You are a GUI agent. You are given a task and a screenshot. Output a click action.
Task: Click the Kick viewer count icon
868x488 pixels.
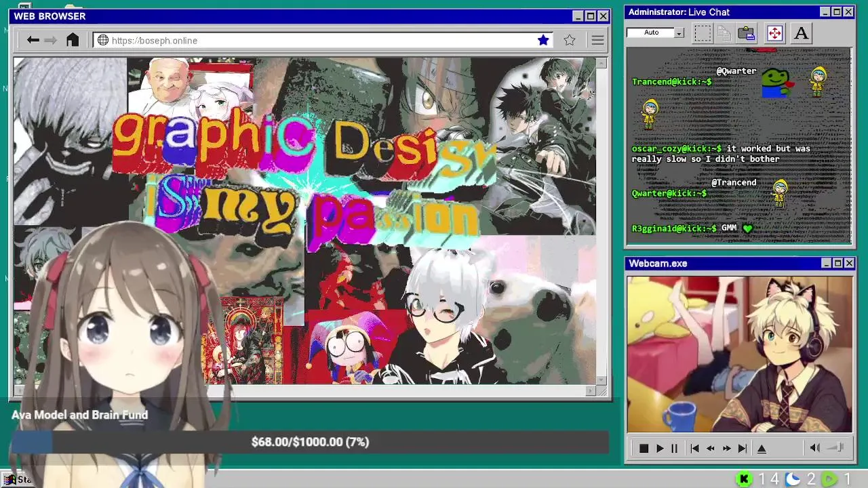click(744, 479)
